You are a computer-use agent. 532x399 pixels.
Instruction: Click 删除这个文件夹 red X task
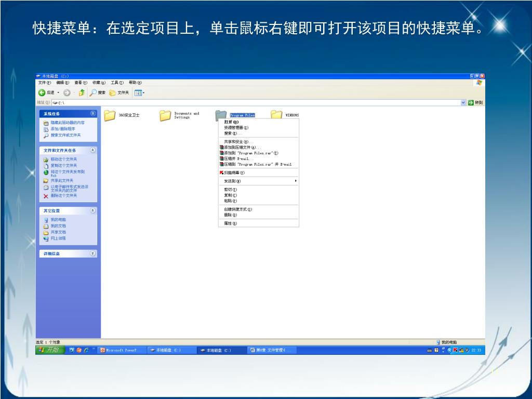pyautogui.click(x=60, y=196)
